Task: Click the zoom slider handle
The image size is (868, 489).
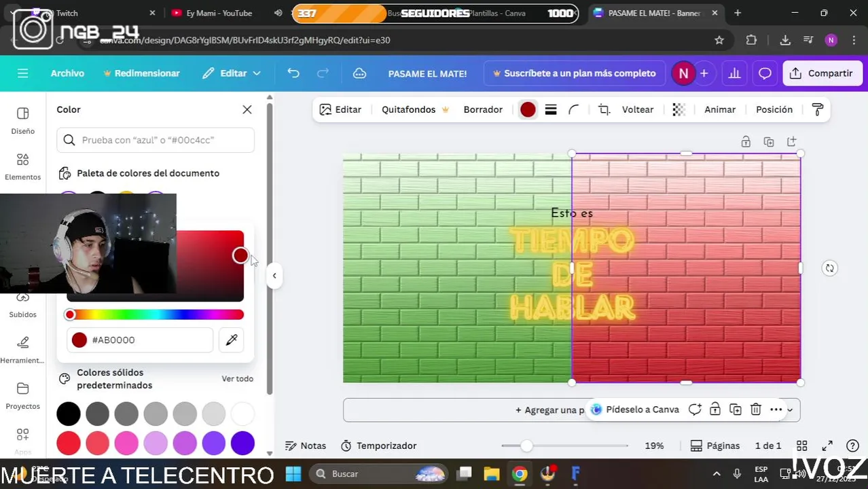Action: (527, 446)
